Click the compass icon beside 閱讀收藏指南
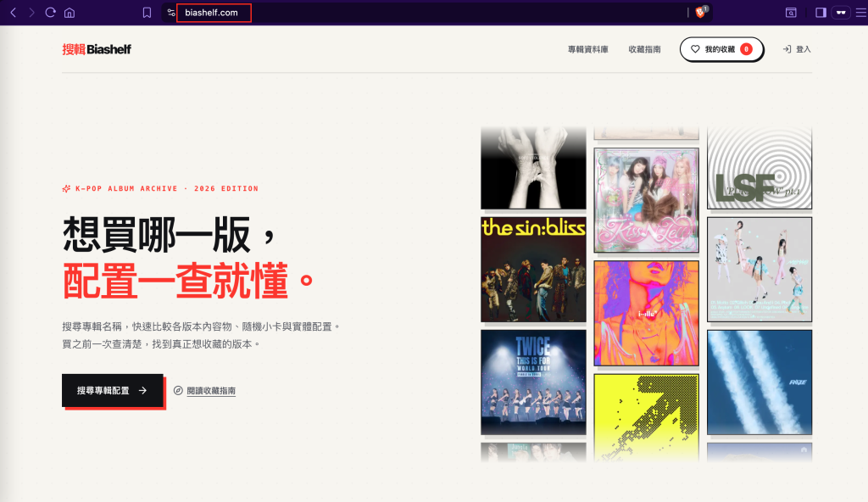The height and width of the screenshot is (502, 868). click(x=178, y=391)
